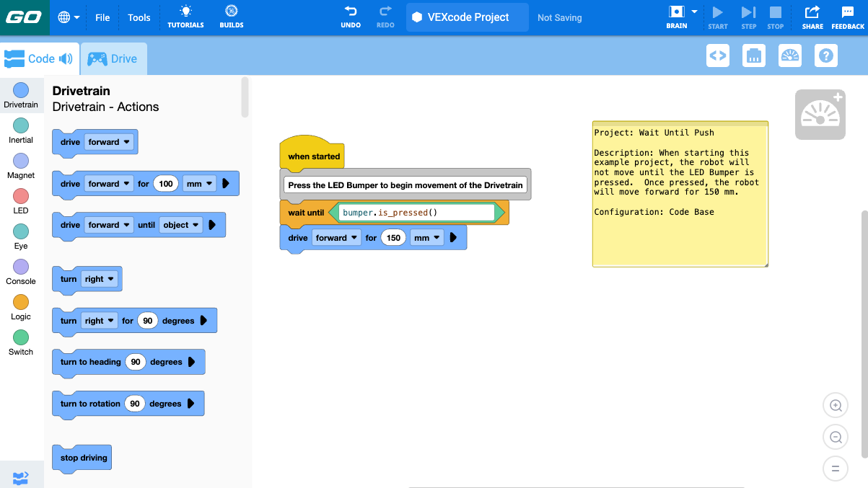Open the turn right direction dropdown
Viewport: 868px width, 488px height.
pos(99,279)
